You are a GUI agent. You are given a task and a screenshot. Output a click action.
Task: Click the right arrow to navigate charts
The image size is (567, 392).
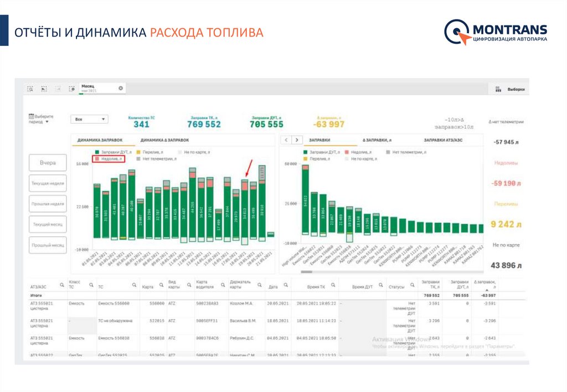(x=297, y=140)
